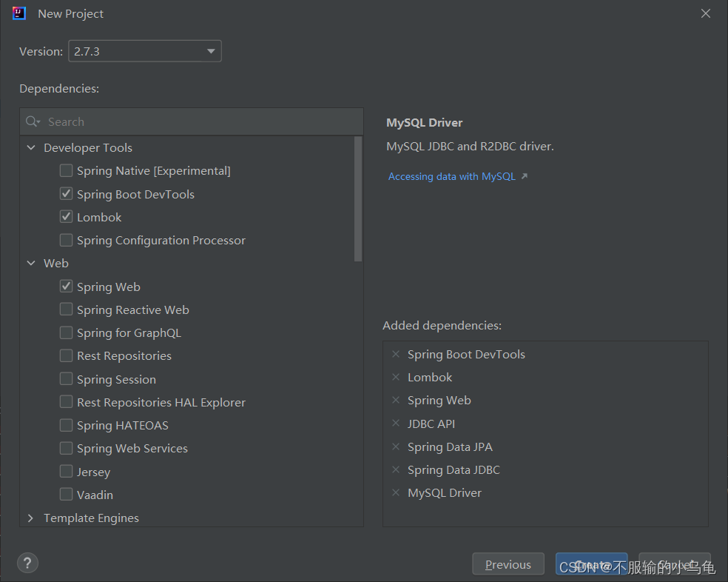
Task: Open the help question mark icon
Action: coord(28,563)
